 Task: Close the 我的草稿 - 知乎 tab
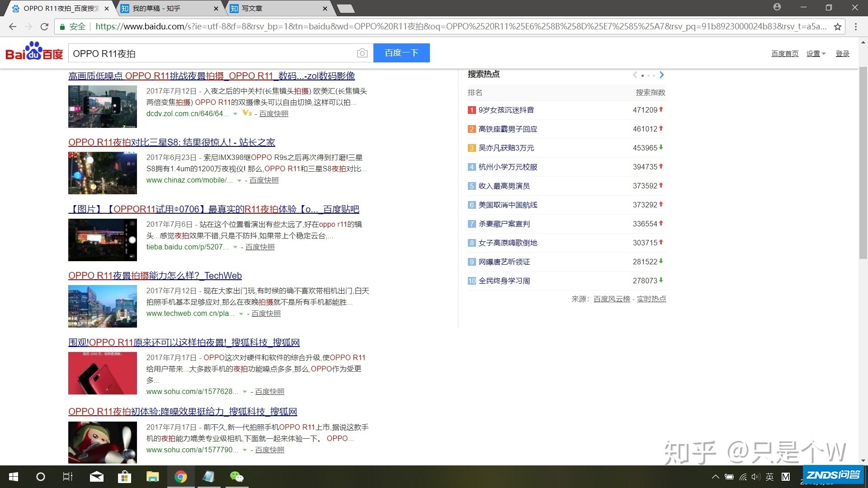tap(216, 9)
